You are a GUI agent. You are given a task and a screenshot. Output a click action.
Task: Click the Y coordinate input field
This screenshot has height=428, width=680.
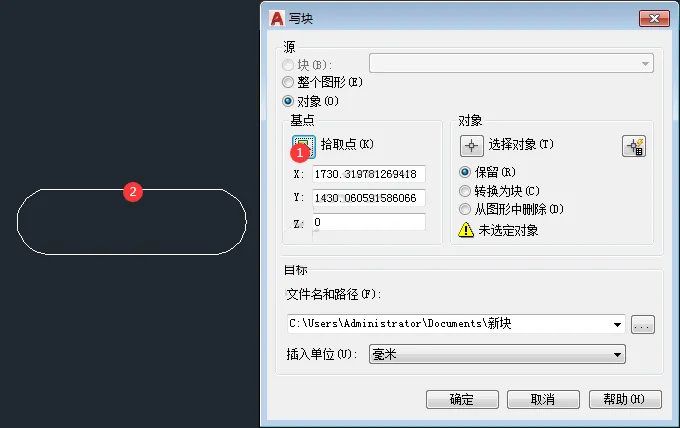coord(369,198)
